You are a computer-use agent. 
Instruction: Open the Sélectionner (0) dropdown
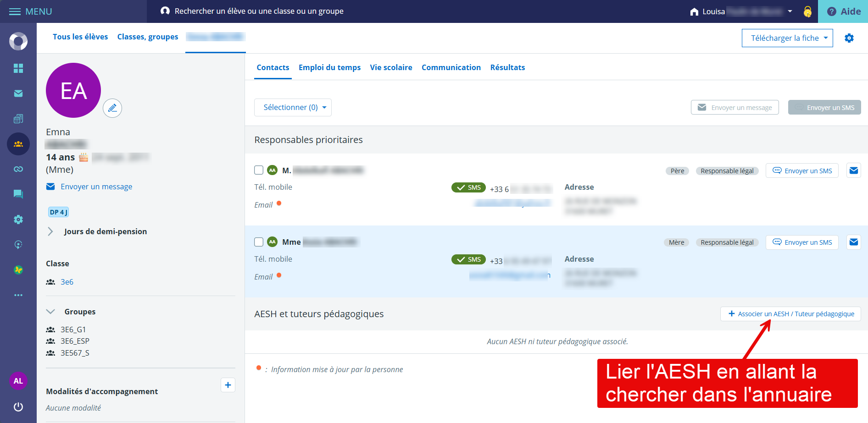293,107
